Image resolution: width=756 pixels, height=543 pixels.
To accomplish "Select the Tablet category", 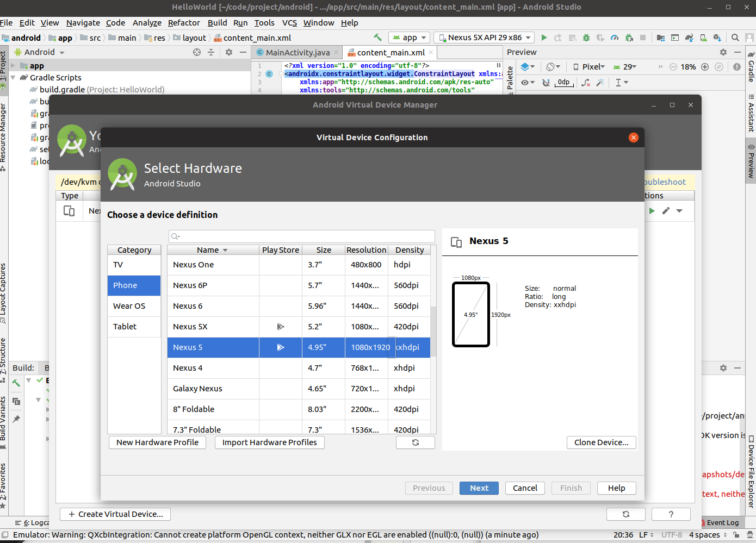I will pos(134,327).
